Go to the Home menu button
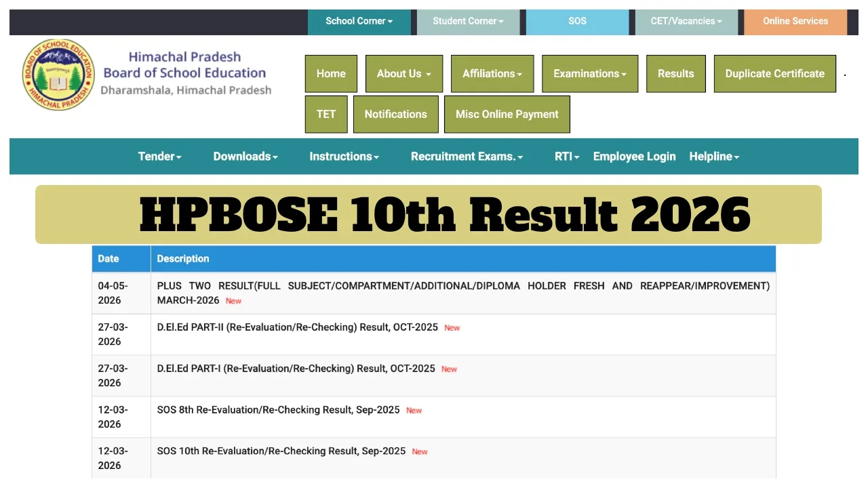Image resolution: width=868 pixels, height=488 pixels. (331, 74)
